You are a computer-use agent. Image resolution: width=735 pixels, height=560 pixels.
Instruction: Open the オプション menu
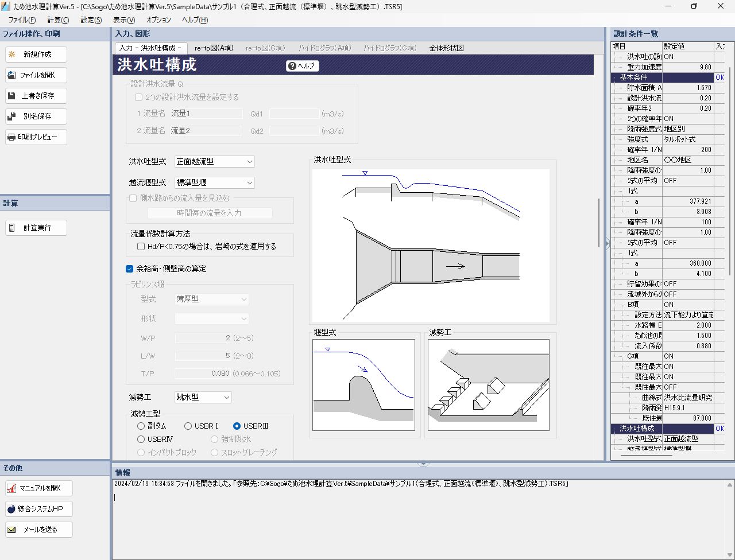(158, 20)
